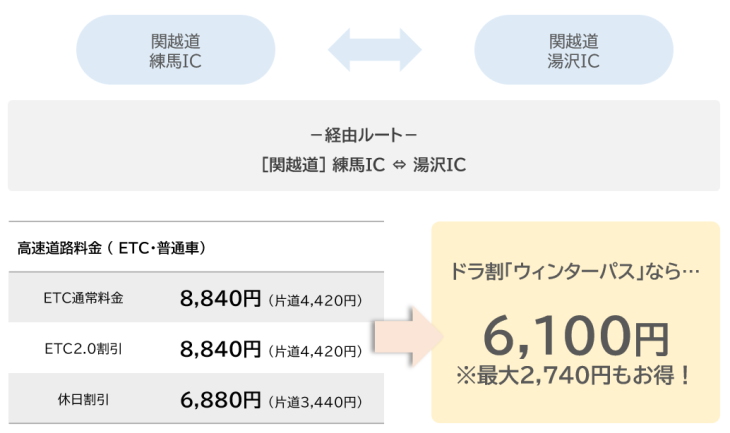Viewport: 730px width, 433px height.
Task: Click the one-way price beside ETC2.0割引
Action: [315, 350]
